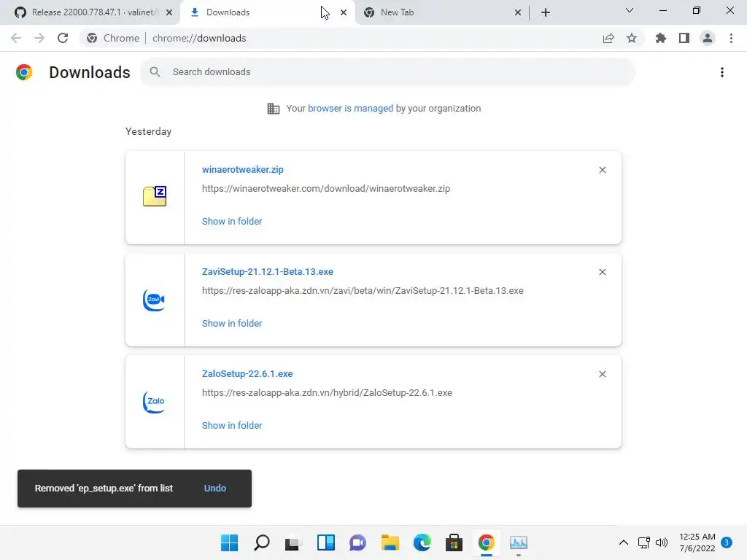The height and width of the screenshot is (560, 747).
Task: Click the Zalo hybrid download URL text
Action: tap(327, 393)
